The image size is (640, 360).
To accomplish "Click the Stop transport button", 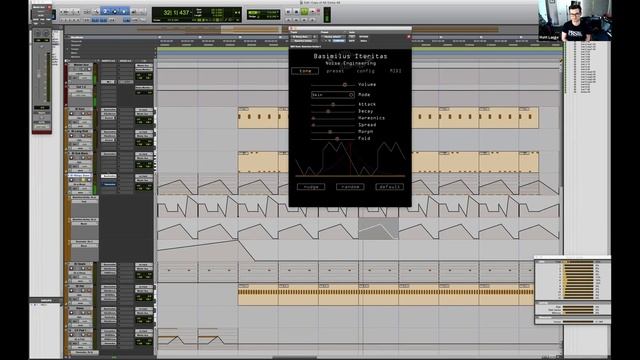I will [x=296, y=12].
